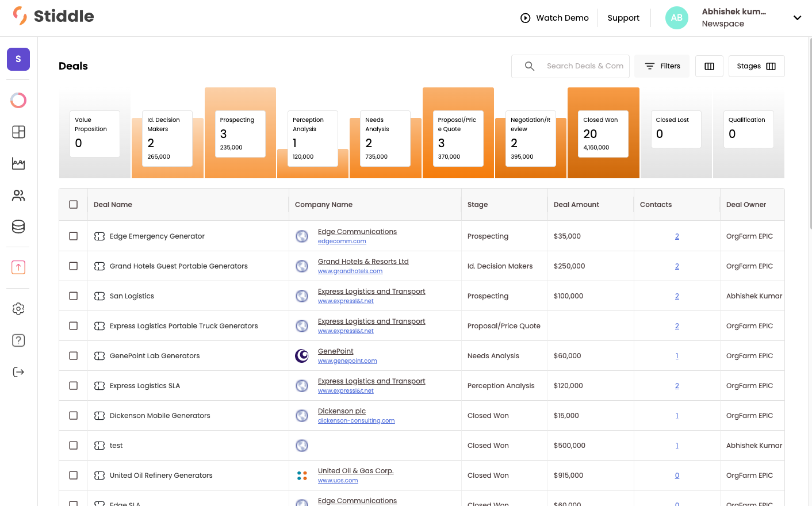
Task: Open the www.grandhotels.com link
Action: click(350, 271)
